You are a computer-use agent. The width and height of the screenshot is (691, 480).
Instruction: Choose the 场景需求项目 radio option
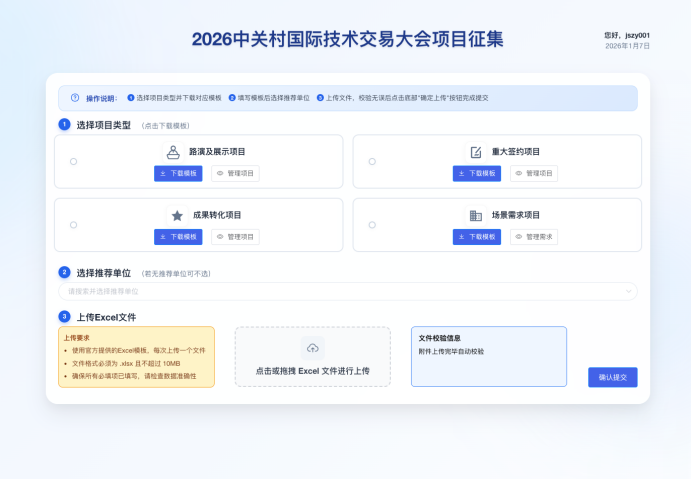tap(372, 225)
